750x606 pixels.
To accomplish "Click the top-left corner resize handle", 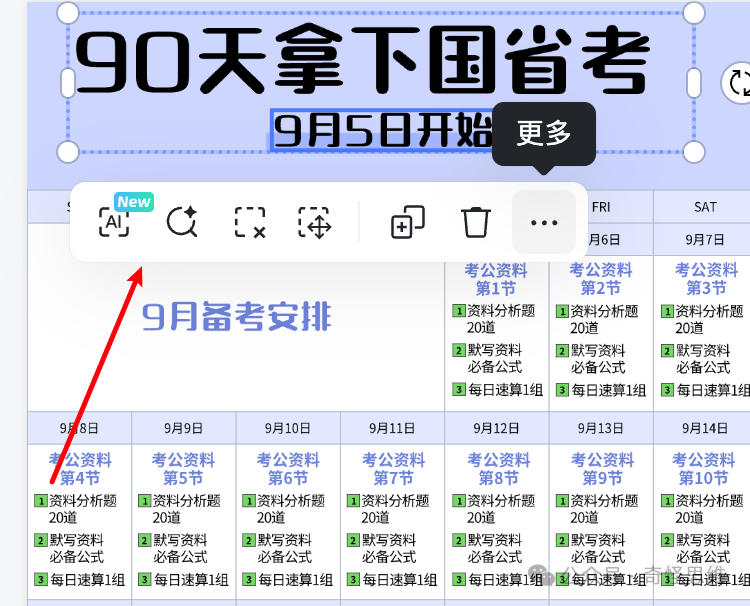I will click(68, 13).
